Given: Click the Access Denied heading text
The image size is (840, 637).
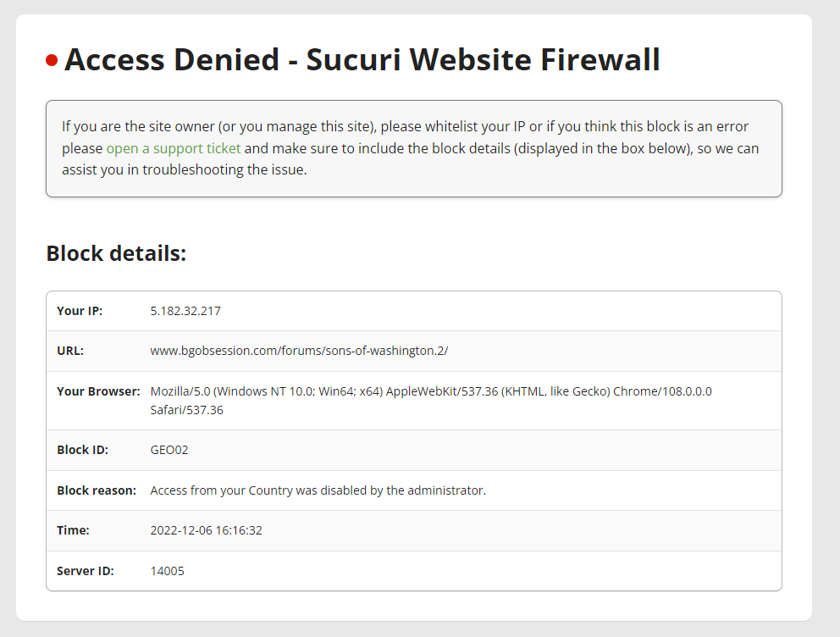Looking at the screenshot, I should [362, 59].
